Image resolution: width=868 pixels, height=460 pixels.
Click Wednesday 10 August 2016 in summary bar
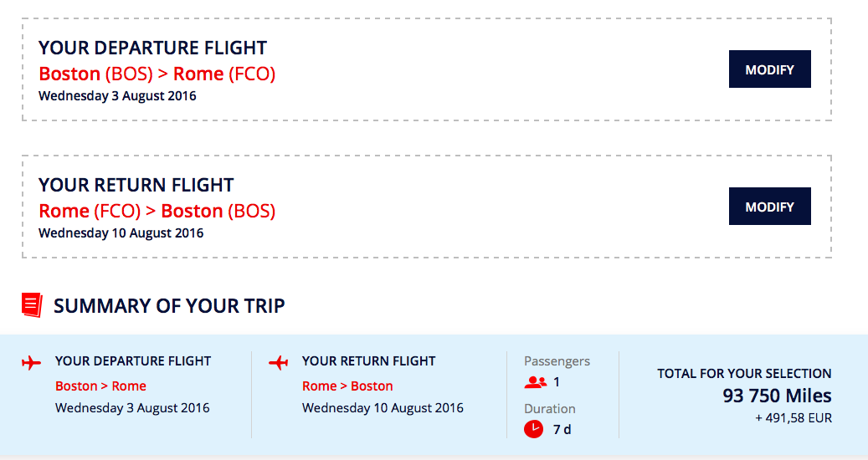(x=383, y=408)
